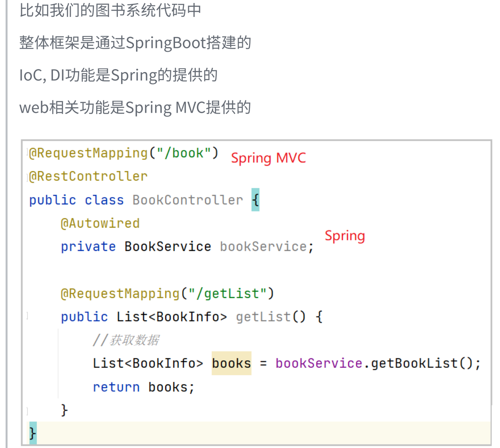Click the fold marker beside 'public List<BookInfo>'
500x448 pixels.
(x=28, y=316)
